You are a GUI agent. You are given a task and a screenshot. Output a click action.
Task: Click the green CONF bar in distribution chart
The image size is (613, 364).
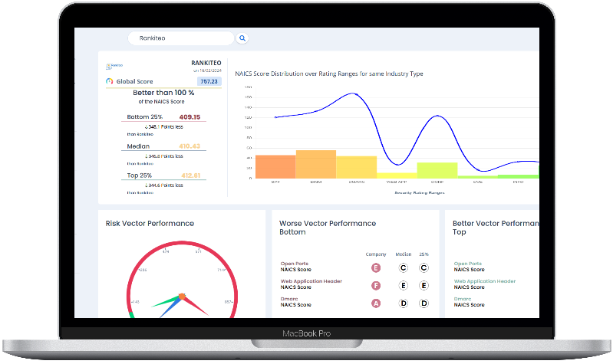tap(437, 170)
